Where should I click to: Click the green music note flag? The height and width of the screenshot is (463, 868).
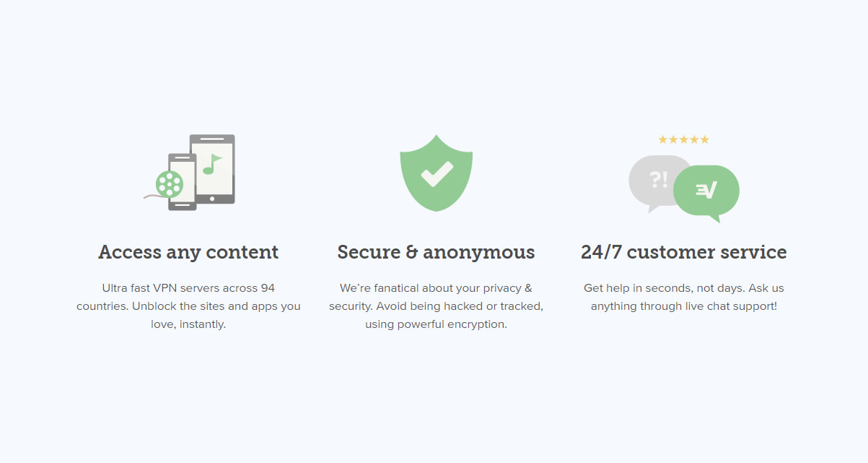click(x=211, y=164)
